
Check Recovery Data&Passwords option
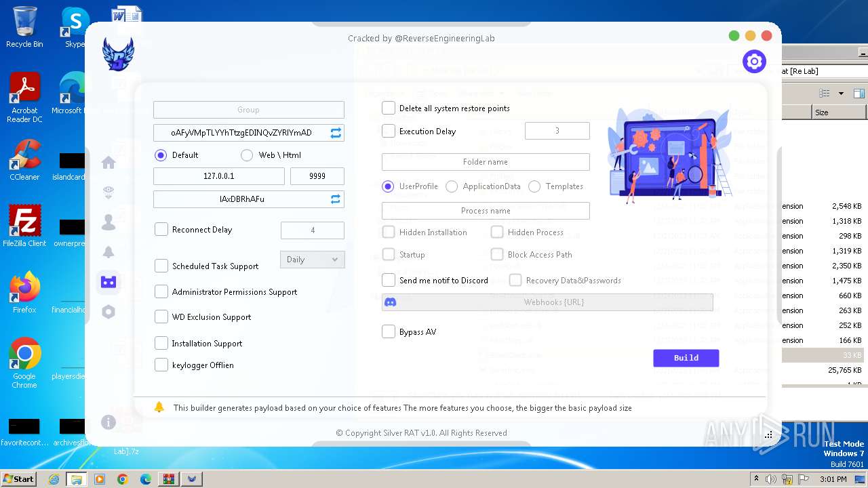(x=515, y=281)
